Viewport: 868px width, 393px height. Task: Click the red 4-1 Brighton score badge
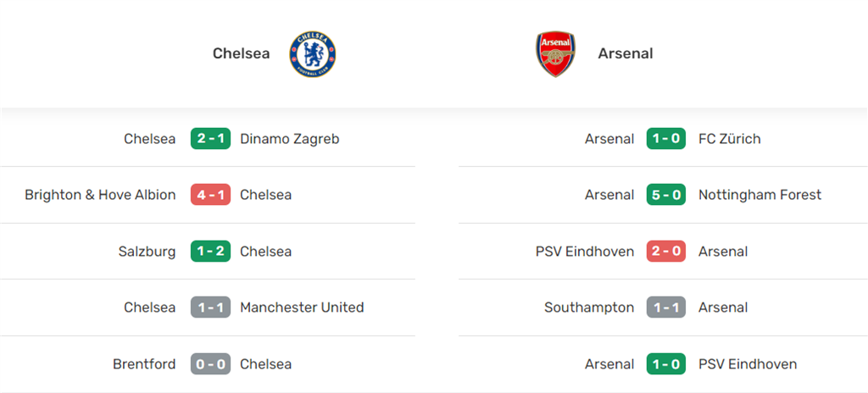(x=210, y=195)
